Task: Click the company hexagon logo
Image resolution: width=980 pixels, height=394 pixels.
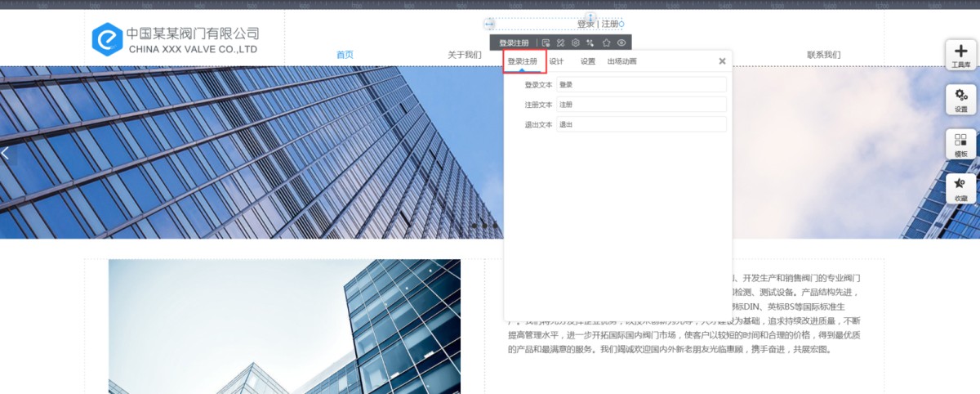Action: 106,38
